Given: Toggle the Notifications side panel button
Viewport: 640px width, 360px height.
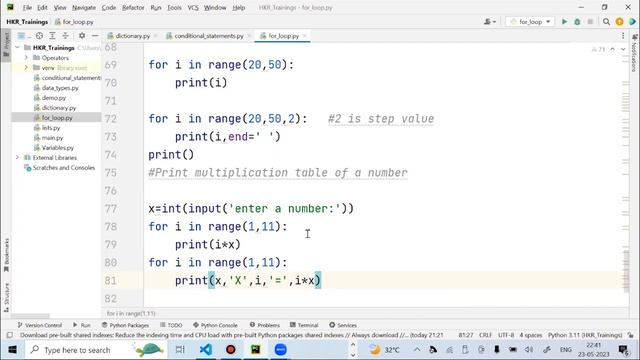Looking at the screenshot, I should tap(634, 52).
